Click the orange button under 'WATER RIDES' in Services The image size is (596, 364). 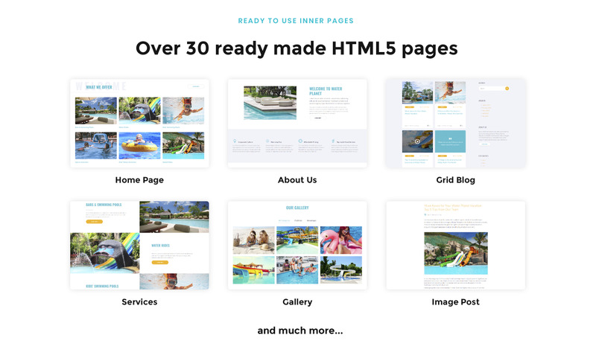click(159, 262)
